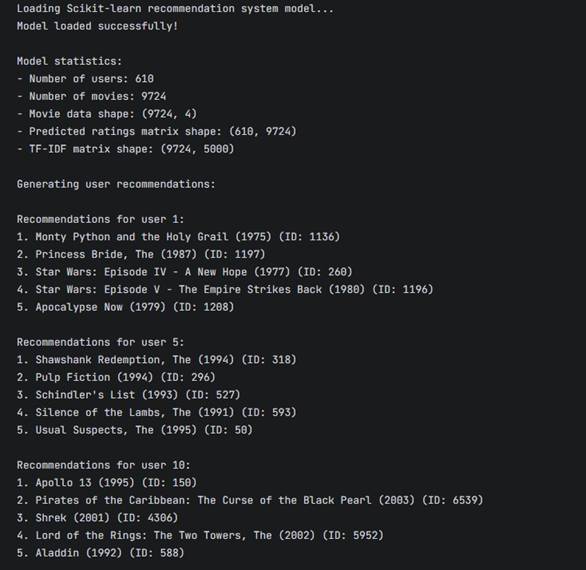586x570 pixels.
Task: Click the Princess Bride recommendation line
Action: click(141, 255)
